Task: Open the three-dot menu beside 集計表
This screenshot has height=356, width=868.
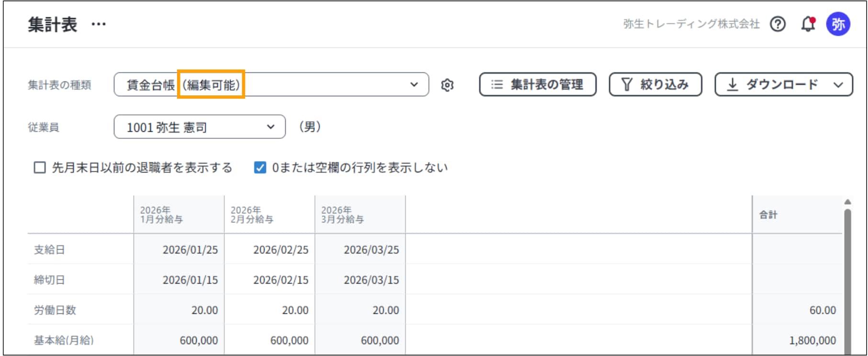Action: 99,24
